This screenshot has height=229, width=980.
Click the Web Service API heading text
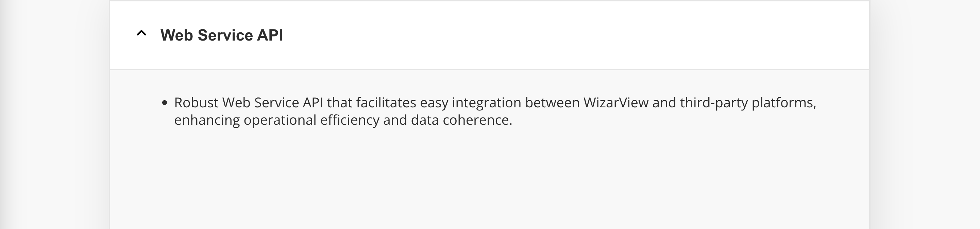(221, 35)
